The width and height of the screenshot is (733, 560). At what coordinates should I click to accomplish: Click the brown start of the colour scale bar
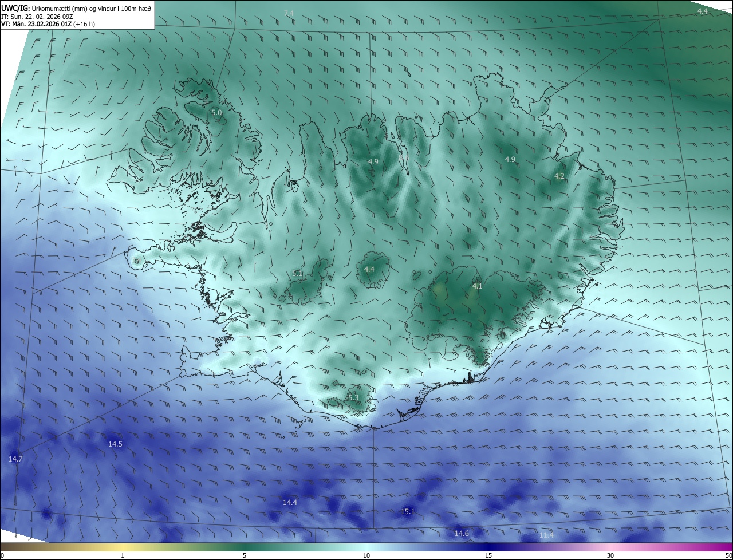pos(6,547)
